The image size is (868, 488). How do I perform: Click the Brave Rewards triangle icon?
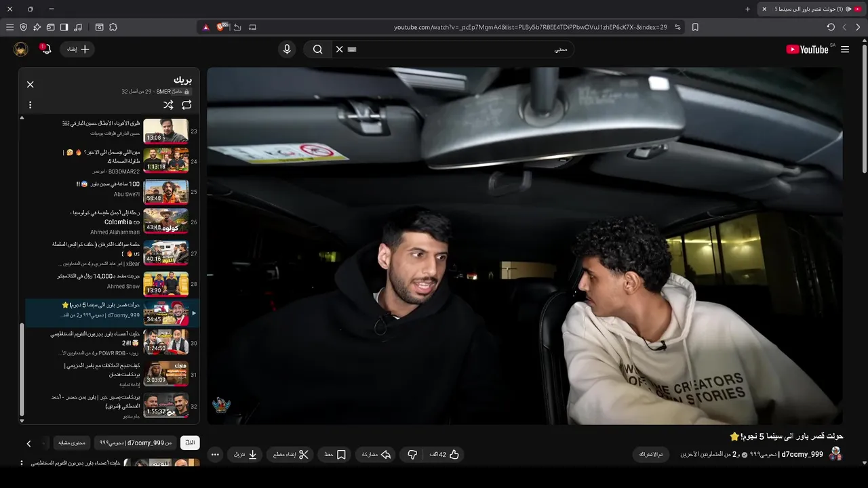[205, 27]
